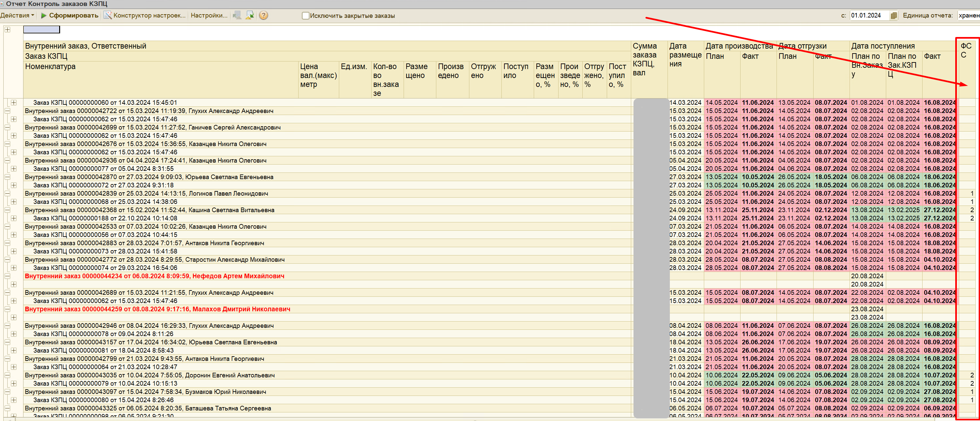Collapse Внутренний заказ 00000042699 group
The image size is (980, 421).
(7, 127)
